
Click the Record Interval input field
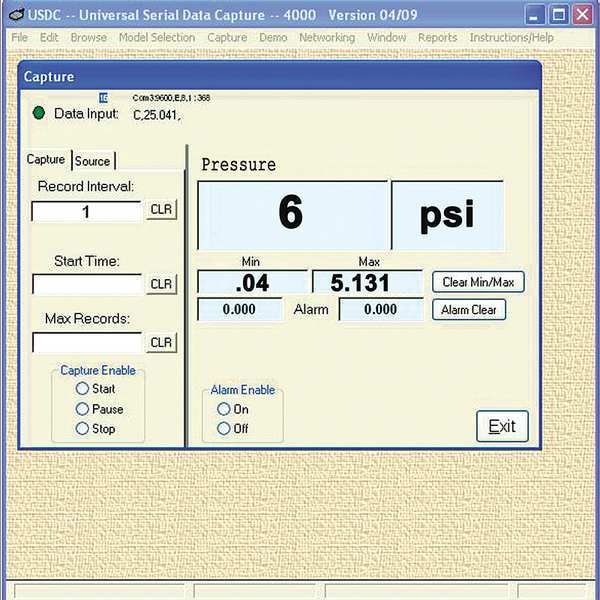tap(87, 212)
